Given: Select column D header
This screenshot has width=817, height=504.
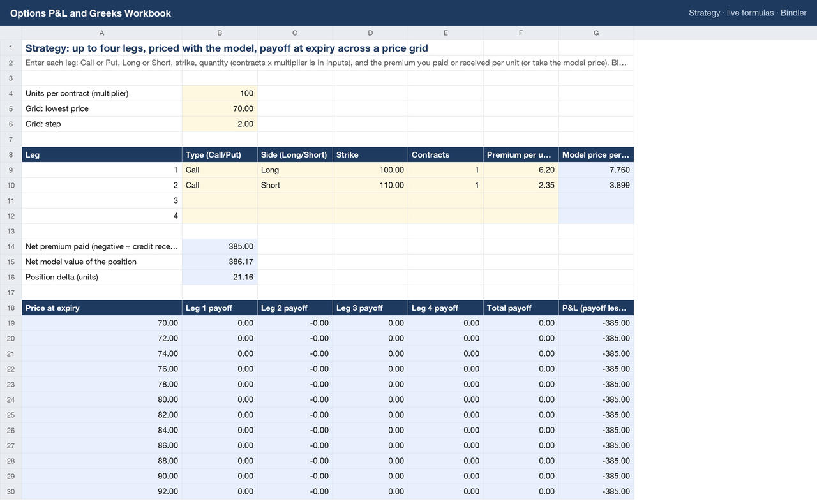Looking at the screenshot, I should pos(370,33).
